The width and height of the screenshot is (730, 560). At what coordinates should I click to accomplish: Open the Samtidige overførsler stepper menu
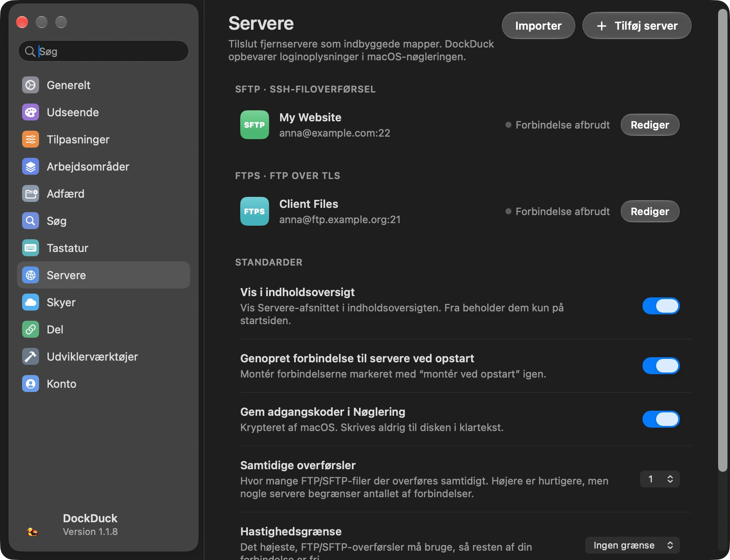click(x=660, y=479)
